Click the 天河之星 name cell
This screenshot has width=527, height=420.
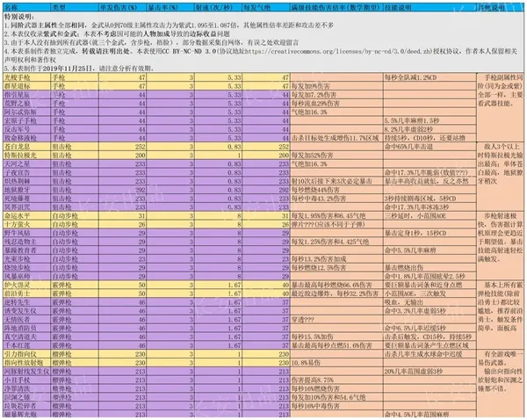tap(26, 164)
